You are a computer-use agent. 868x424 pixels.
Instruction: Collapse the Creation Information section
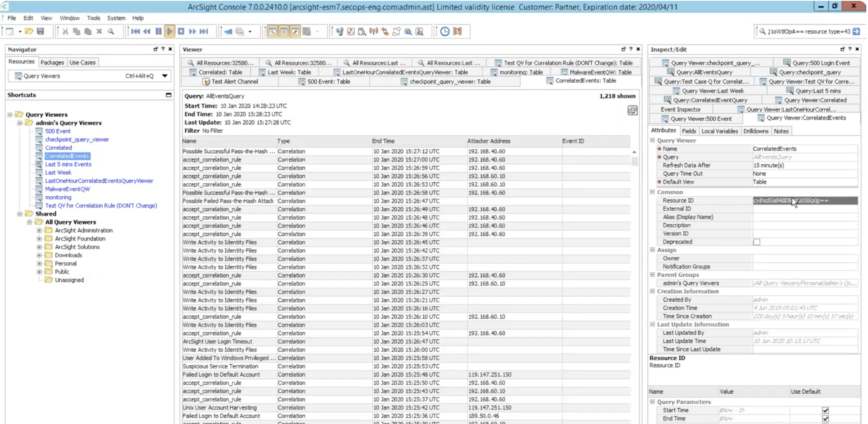(652, 291)
